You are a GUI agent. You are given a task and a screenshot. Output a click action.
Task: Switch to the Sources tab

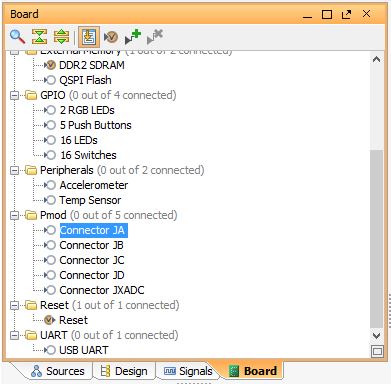[x=57, y=371]
